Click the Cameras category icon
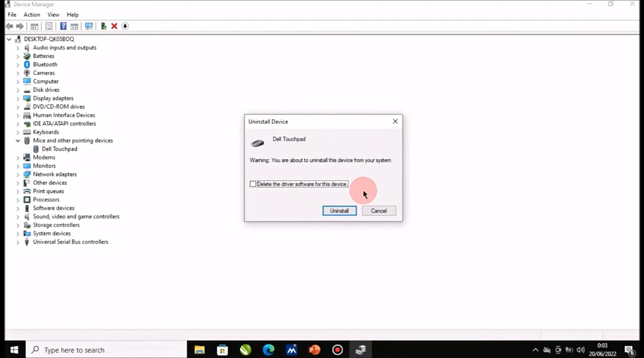This screenshot has width=644, height=358. click(27, 73)
